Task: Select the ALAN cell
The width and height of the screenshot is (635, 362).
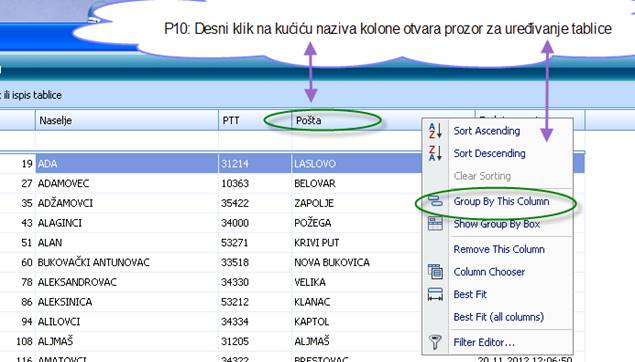Action: point(127,243)
